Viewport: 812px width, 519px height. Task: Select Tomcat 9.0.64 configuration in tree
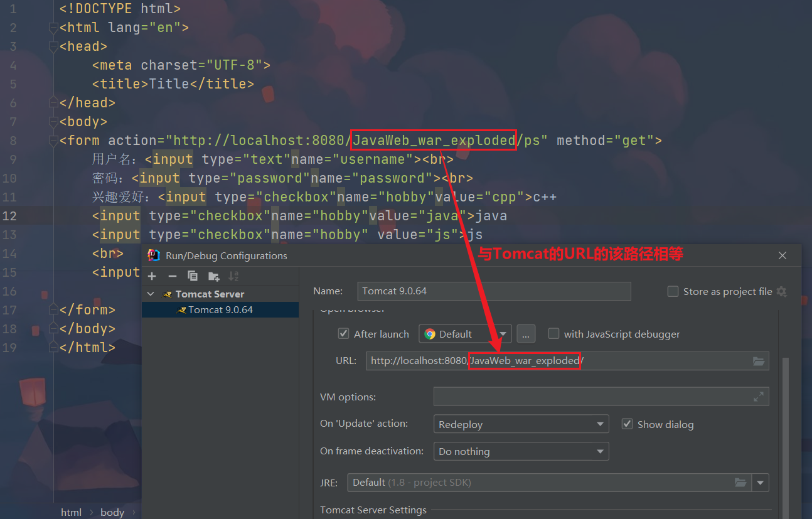(220, 309)
